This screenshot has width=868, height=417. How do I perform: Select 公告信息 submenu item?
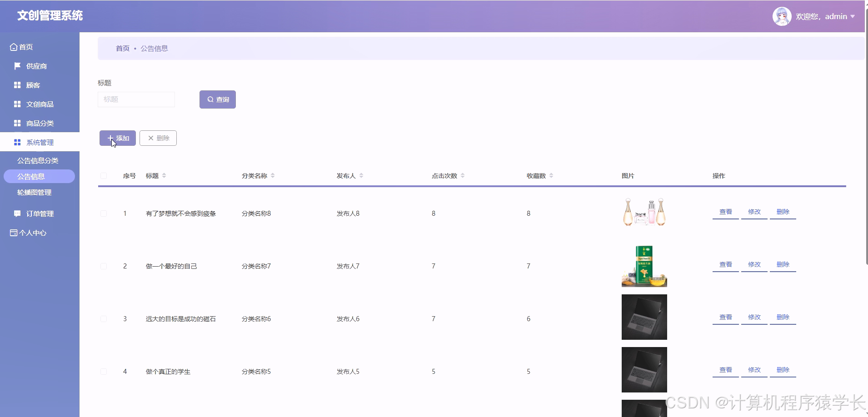pos(39,176)
